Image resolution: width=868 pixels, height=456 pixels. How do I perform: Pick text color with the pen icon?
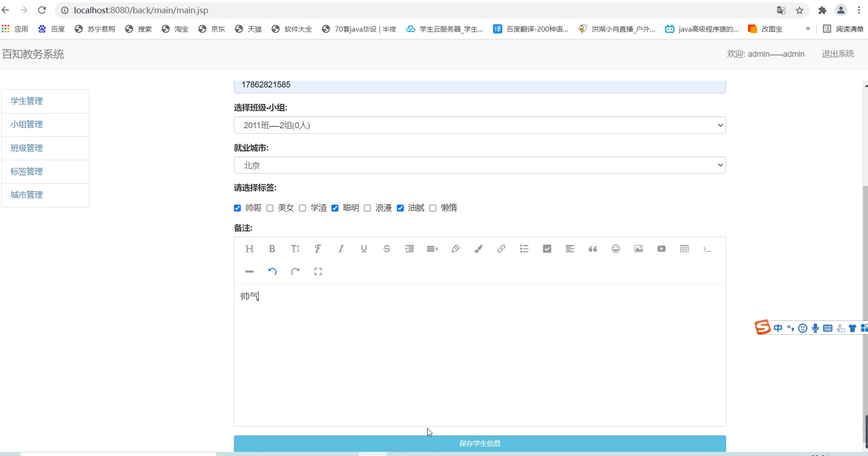point(456,249)
